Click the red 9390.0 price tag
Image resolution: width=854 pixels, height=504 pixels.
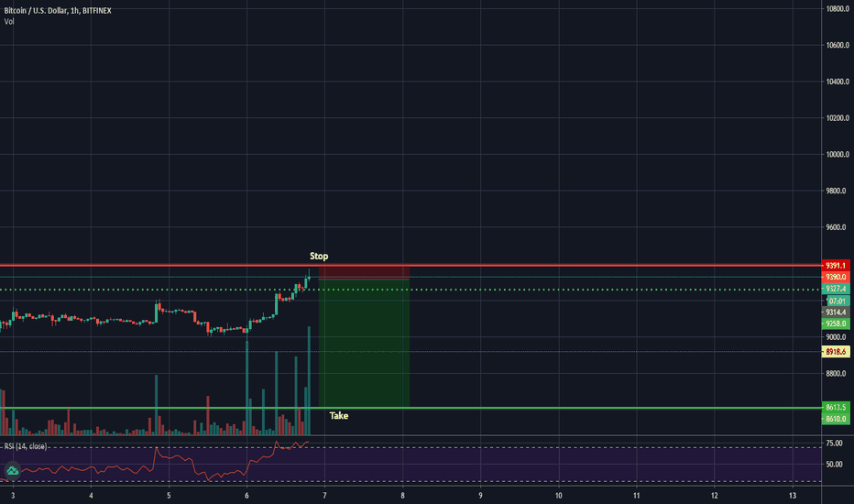836,277
